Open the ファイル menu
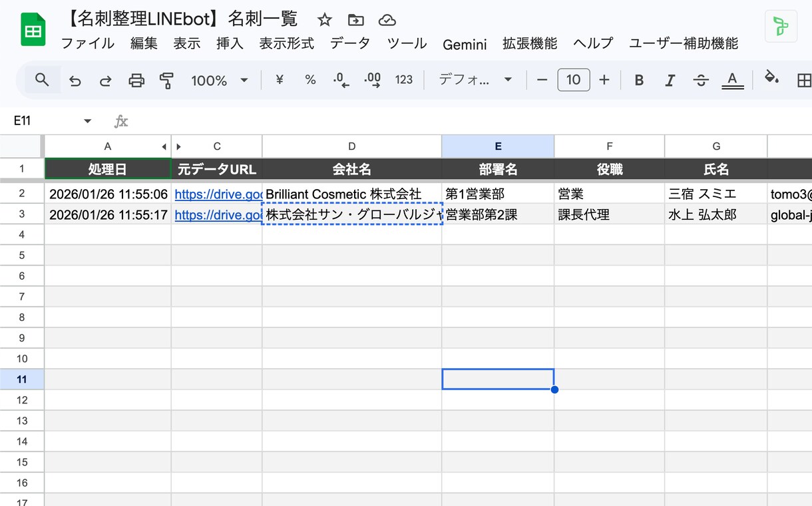This screenshot has width=812, height=506. pos(88,44)
